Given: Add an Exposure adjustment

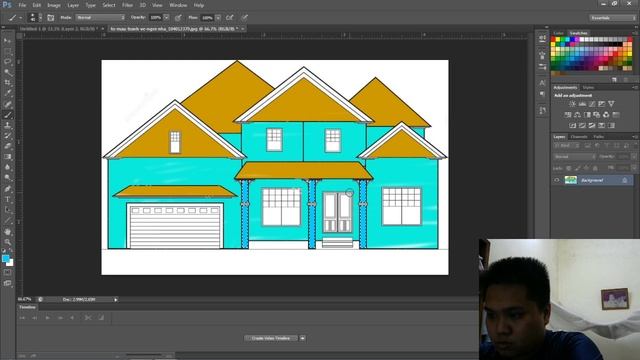Looking at the screenshot, I should point(601,104).
